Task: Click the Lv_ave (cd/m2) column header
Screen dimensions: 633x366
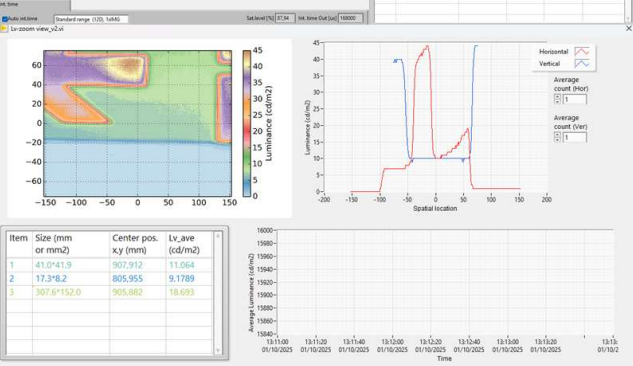Action: [189, 245]
